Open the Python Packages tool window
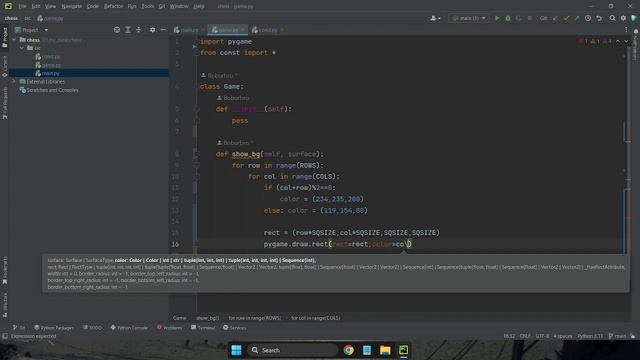 (54, 328)
